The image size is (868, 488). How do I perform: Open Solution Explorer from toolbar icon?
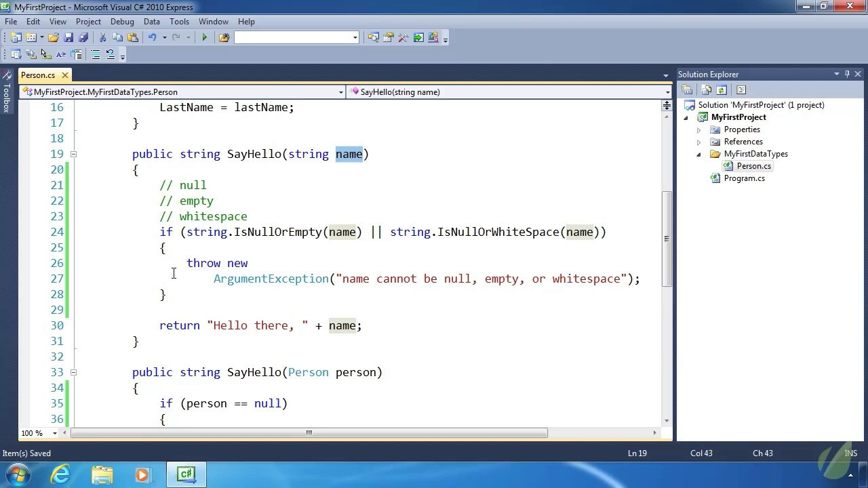(x=374, y=38)
